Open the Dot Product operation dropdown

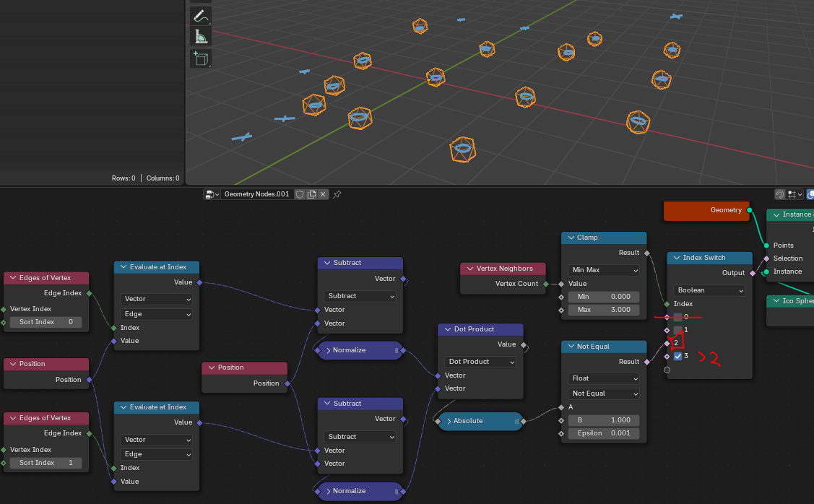pos(480,362)
